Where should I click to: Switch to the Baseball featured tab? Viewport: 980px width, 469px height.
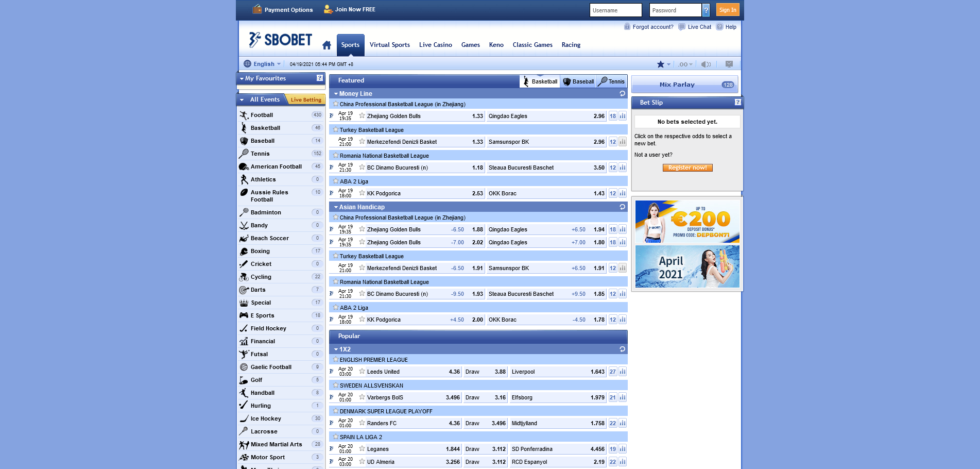(578, 81)
